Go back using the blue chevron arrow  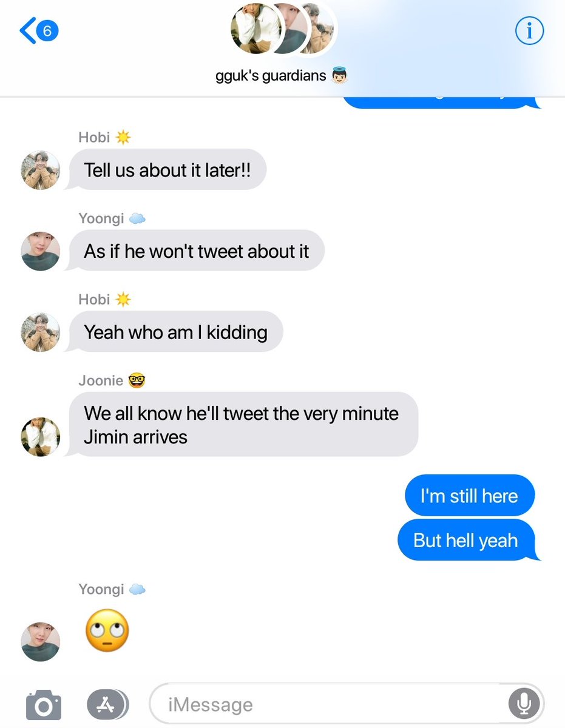28,31
